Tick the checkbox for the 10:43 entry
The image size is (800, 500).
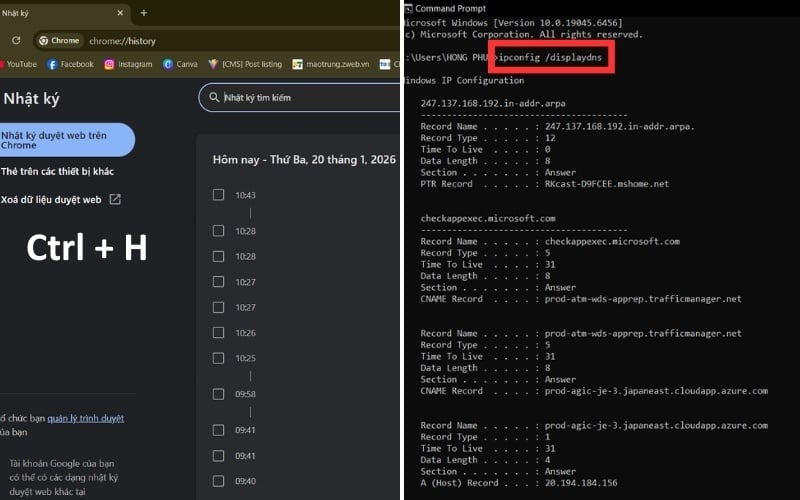tap(218, 195)
